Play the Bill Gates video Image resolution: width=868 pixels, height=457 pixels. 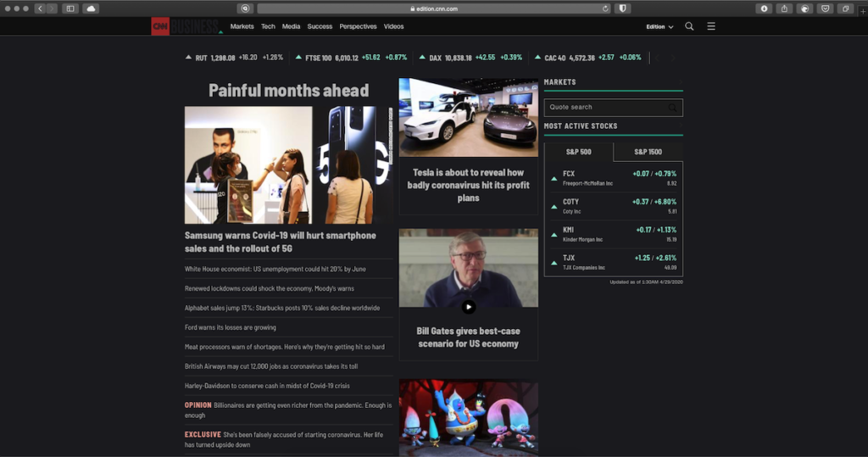pyautogui.click(x=468, y=307)
